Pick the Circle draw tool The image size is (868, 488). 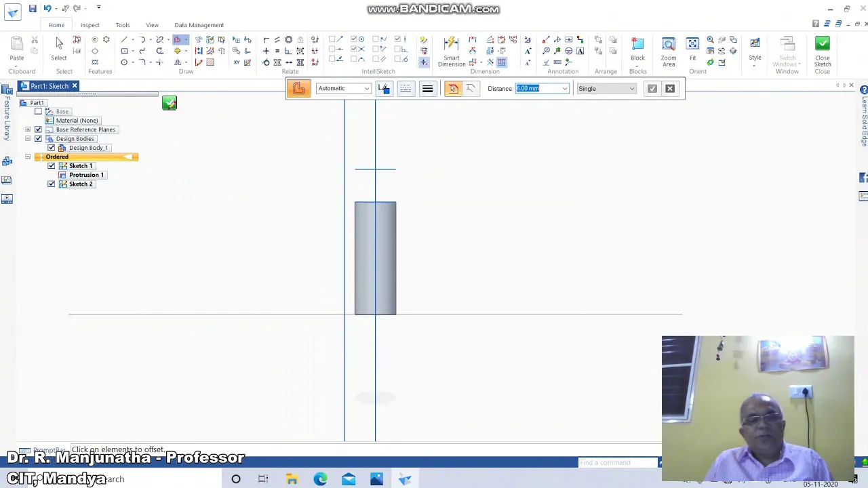pyautogui.click(x=124, y=62)
